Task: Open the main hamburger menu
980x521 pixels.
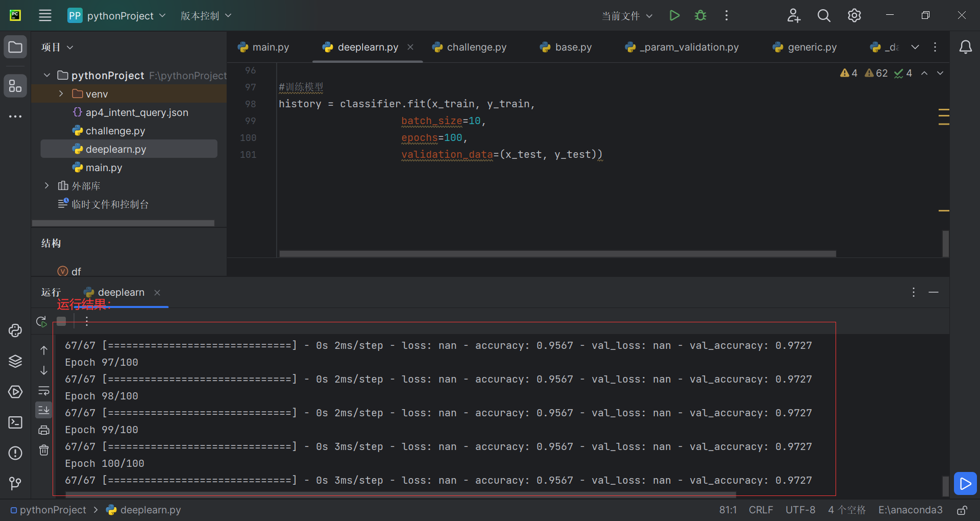Action: [x=45, y=15]
